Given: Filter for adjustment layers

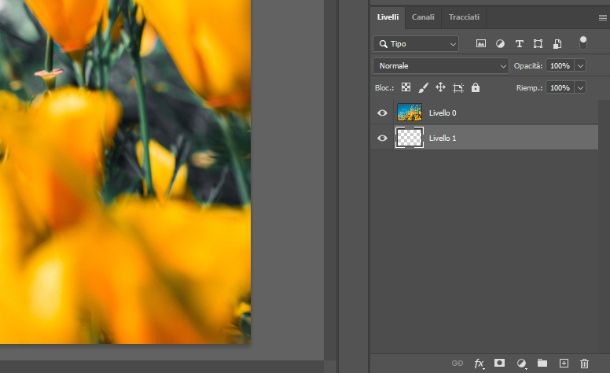Looking at the screenshot, I should (500, 44).
